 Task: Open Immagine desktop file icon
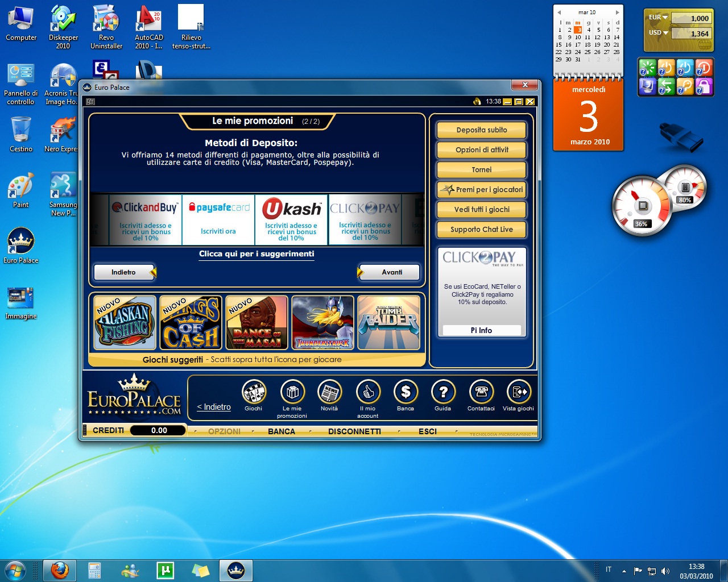coord(21,304)
